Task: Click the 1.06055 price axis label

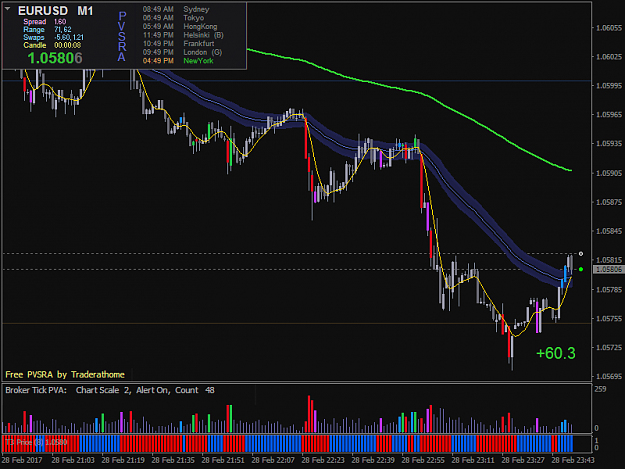Action: pos(609,28)
